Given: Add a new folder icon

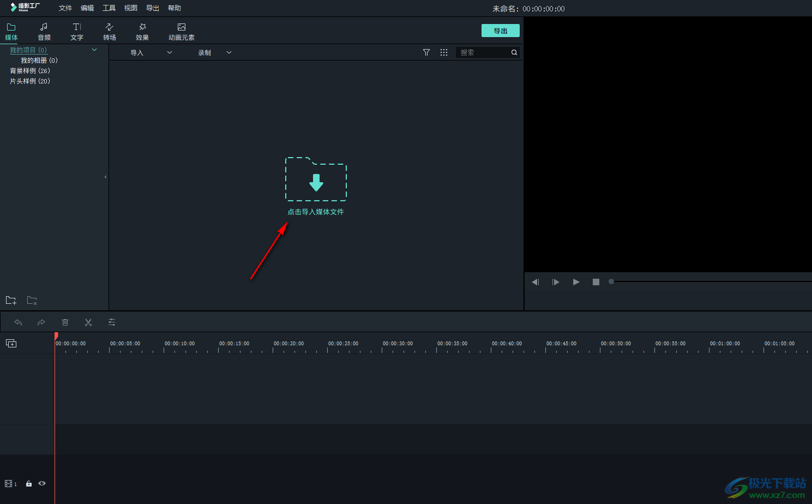Looking at the screenshot, I should [x=11, y=300].
